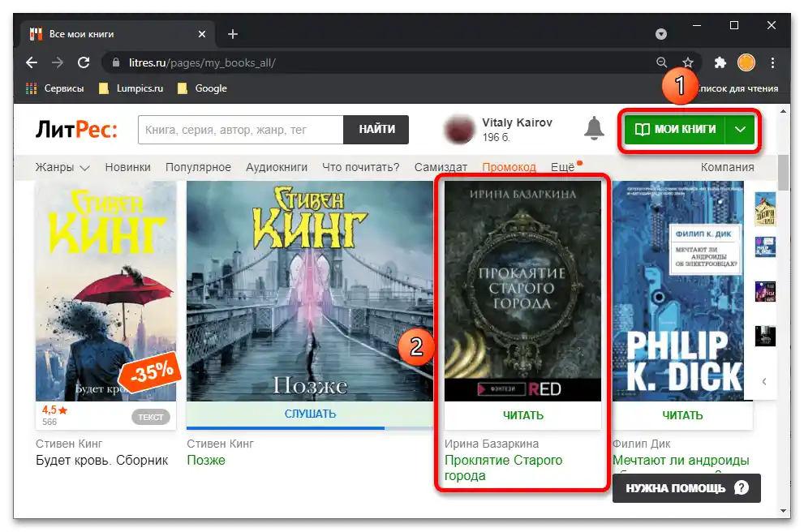Screen dimensions: 804x532
Task: Open the orange Chrome profile avatar
Action: pos(746,62)
